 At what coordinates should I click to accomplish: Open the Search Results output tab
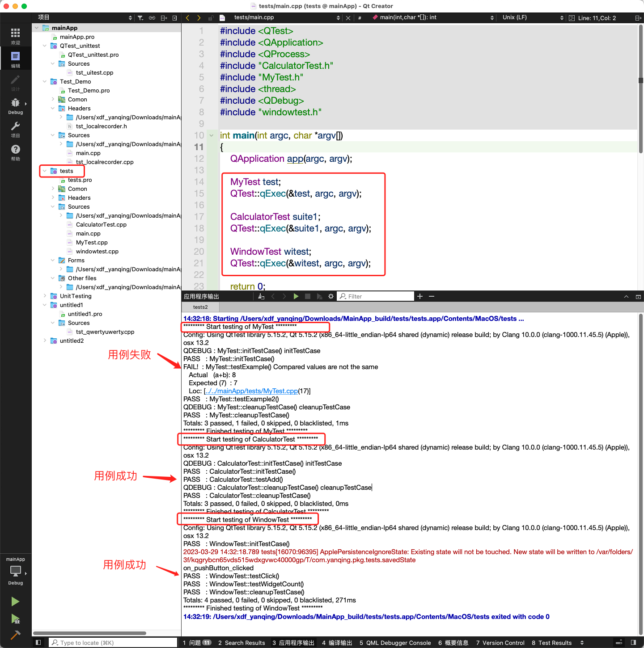pos(241,643)
